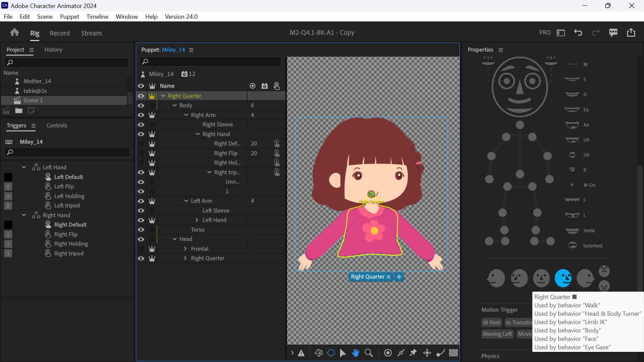Select the Surprised mouth viseme thumbnail
644x362 pixels.
click(573, 245)
